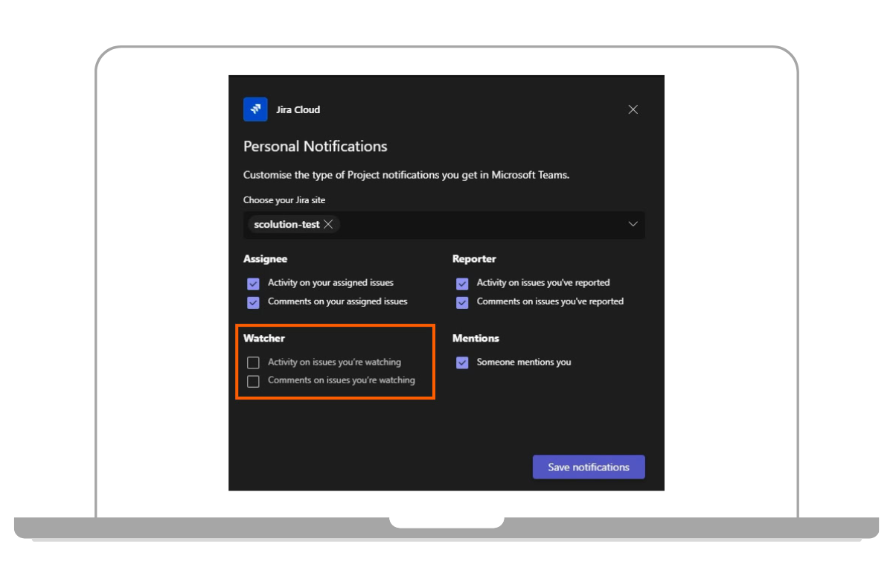The image size is (893, 588).
Task: Click the Mentions section heading
Action: [476, 338]
